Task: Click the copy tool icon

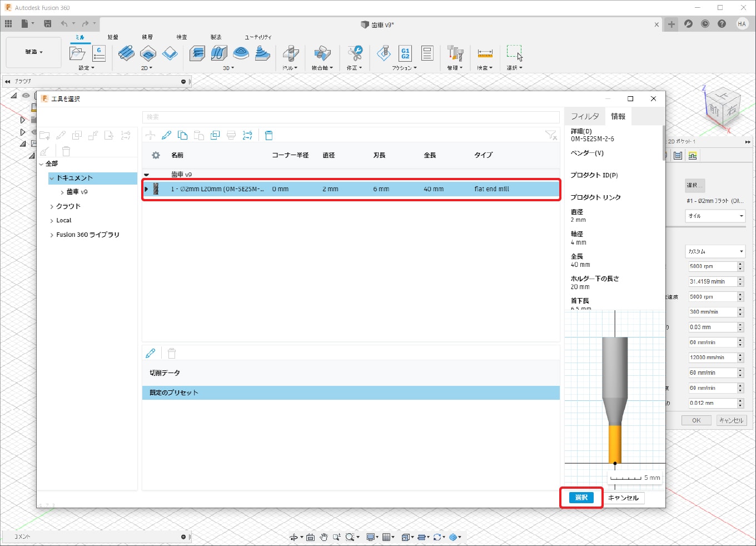Action: coord(182,135)
